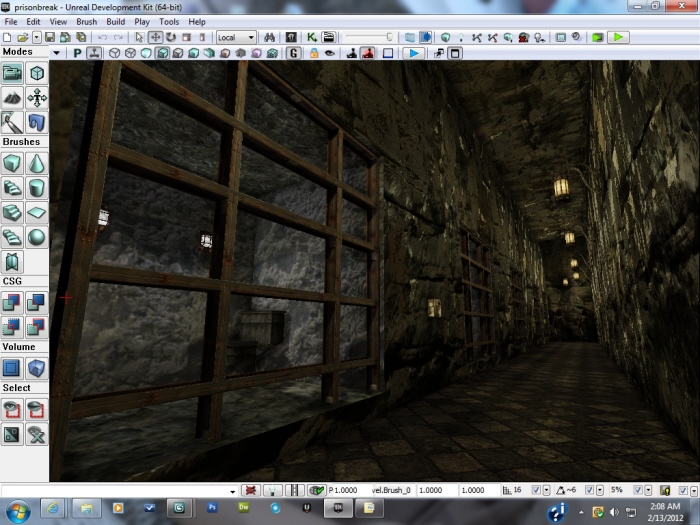This screenshot has width=700, height=525.
Task: Open the Build menu
Action: click(116, 21)
